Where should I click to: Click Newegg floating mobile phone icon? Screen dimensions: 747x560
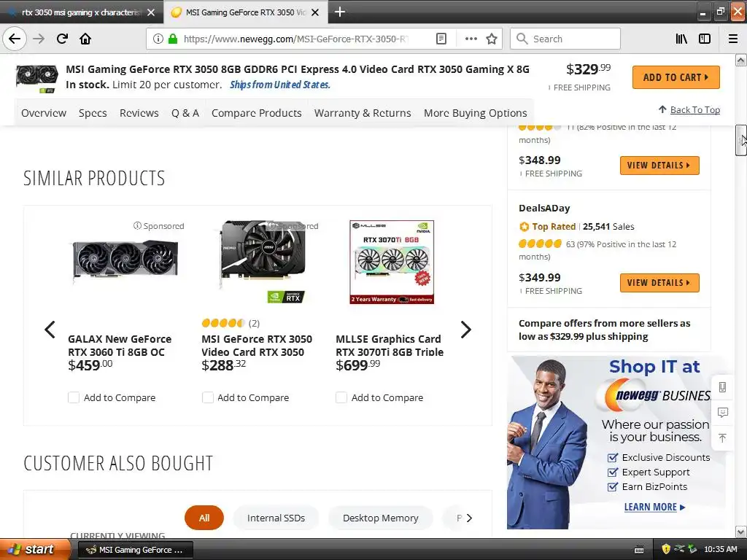[722, 386]
